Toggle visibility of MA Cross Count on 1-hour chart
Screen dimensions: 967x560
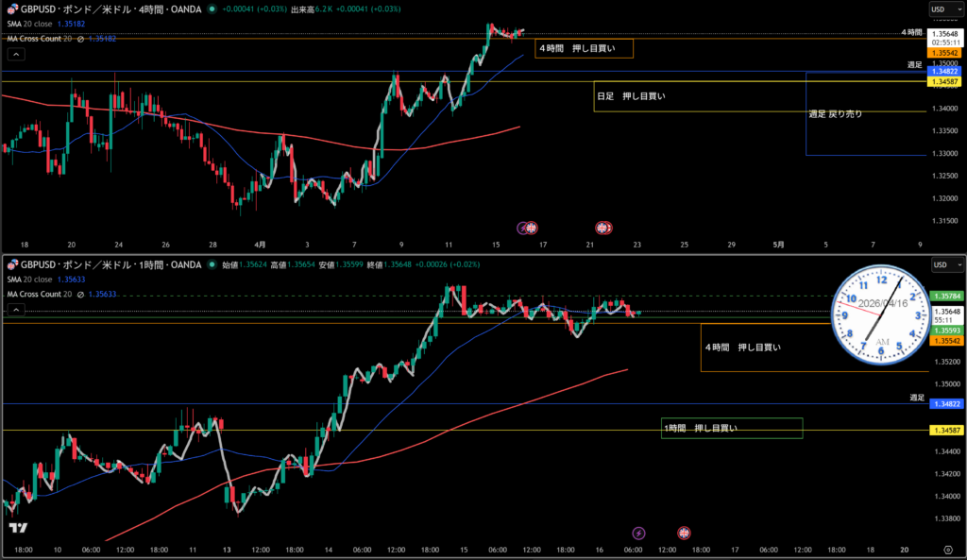click(x=81, y=294)
